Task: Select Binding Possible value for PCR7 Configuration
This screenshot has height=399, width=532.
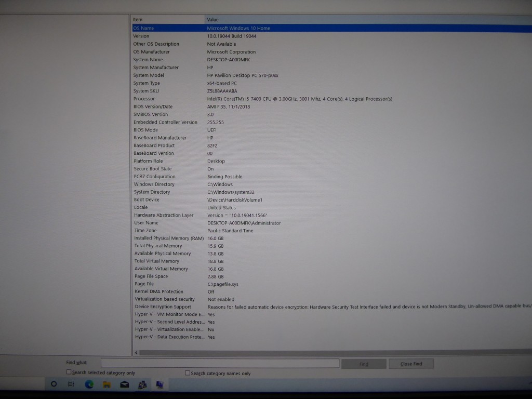Action: tap(224, 177)
